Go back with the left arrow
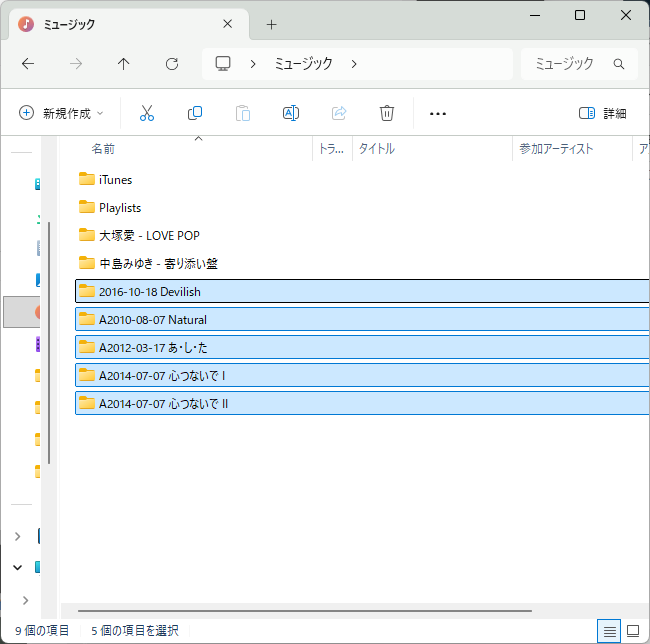 tap(28, 64)
